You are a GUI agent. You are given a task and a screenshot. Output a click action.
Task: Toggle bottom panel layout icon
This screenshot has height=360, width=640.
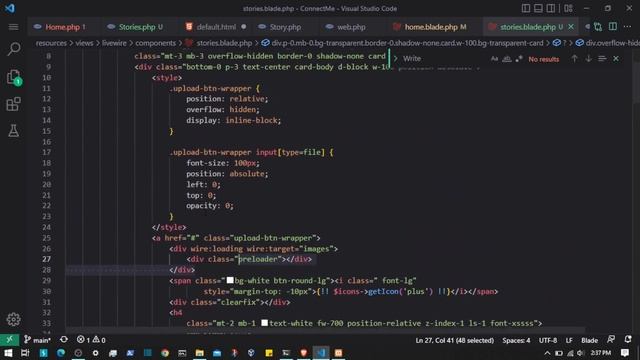(x=538, y=8)
